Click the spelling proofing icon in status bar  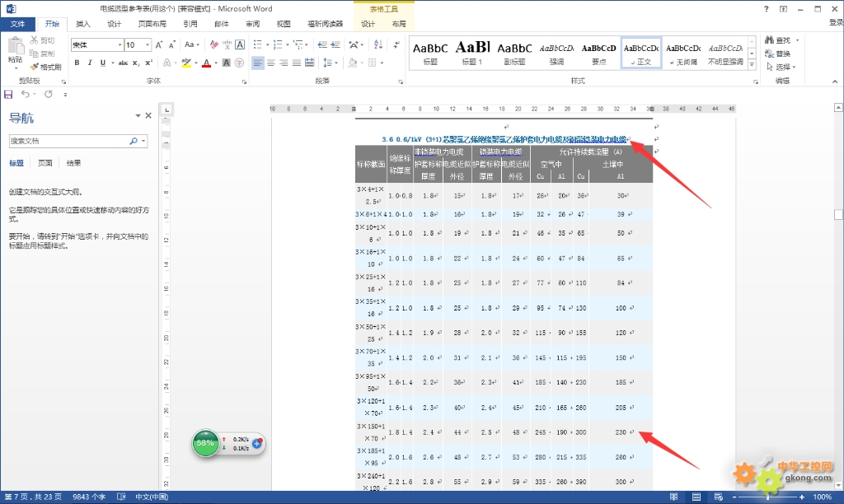(x=121, y=497)
